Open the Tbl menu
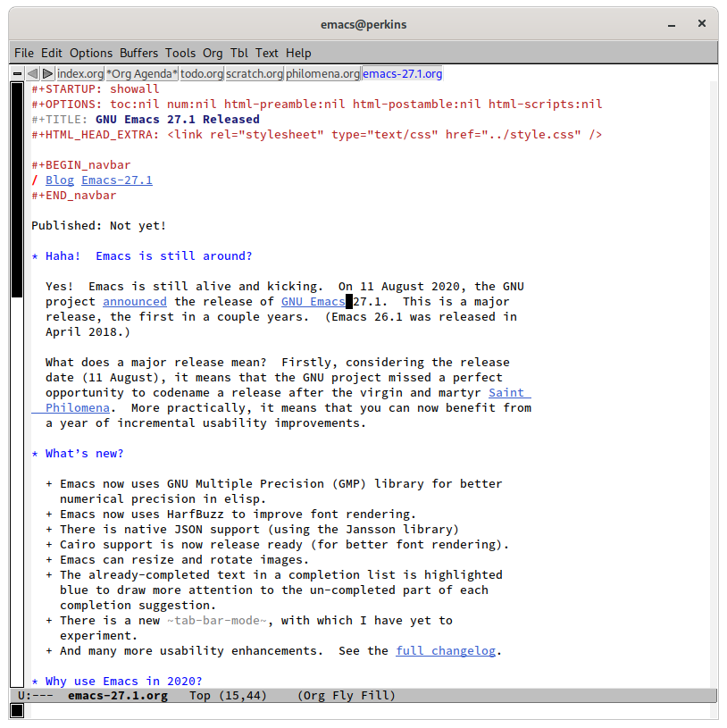 coord(239,53)
